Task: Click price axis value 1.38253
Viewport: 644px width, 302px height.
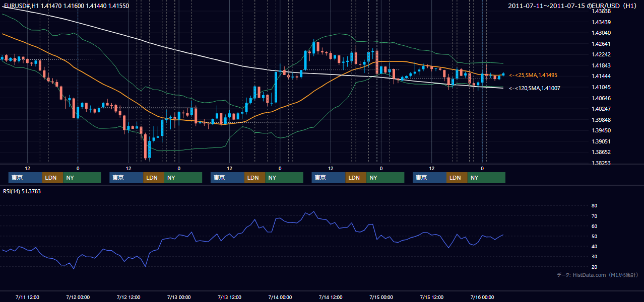Action: [601, 163]
